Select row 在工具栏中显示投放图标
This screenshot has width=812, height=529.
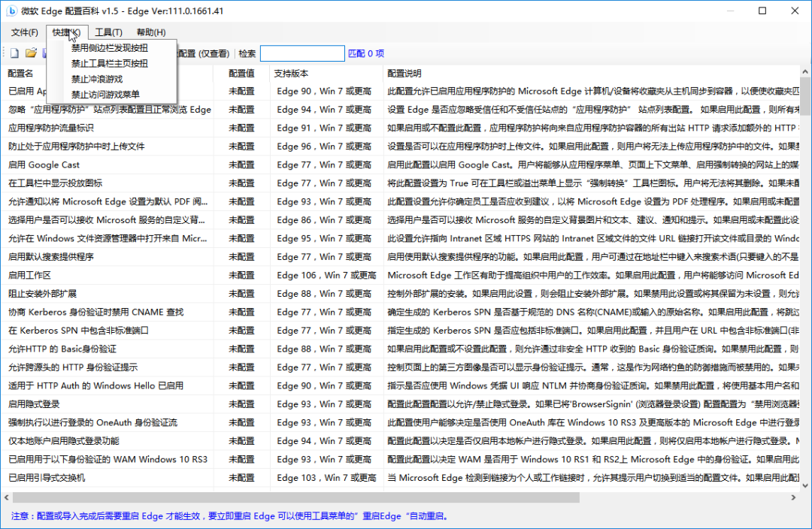(x=400, y=183)
